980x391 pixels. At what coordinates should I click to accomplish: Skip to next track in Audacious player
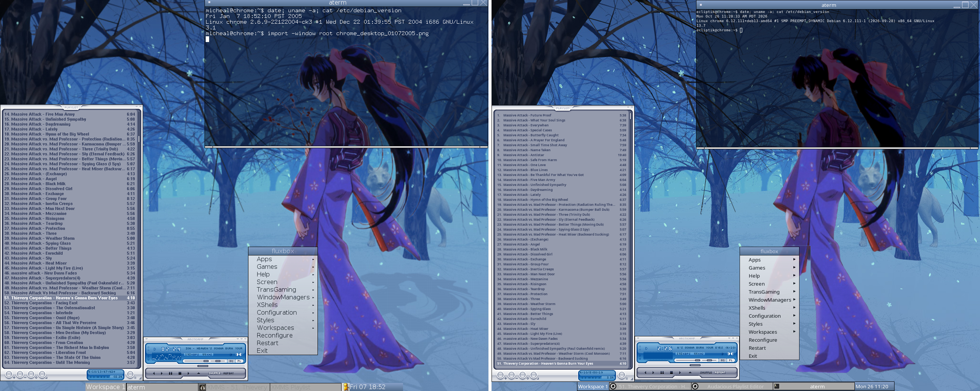click(x=680, y=372)
